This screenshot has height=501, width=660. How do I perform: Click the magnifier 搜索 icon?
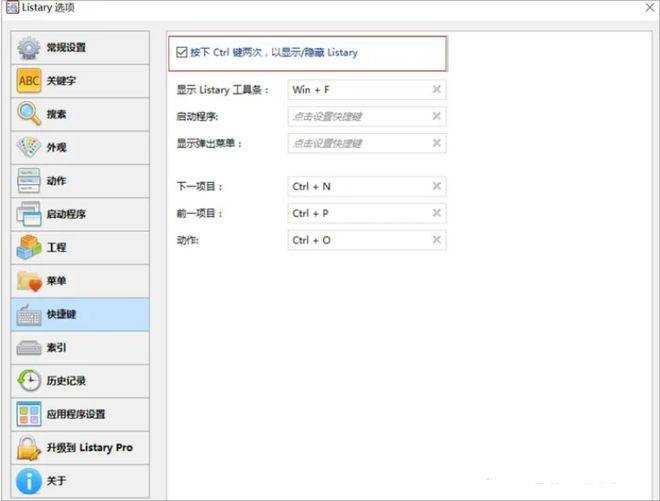29,114
